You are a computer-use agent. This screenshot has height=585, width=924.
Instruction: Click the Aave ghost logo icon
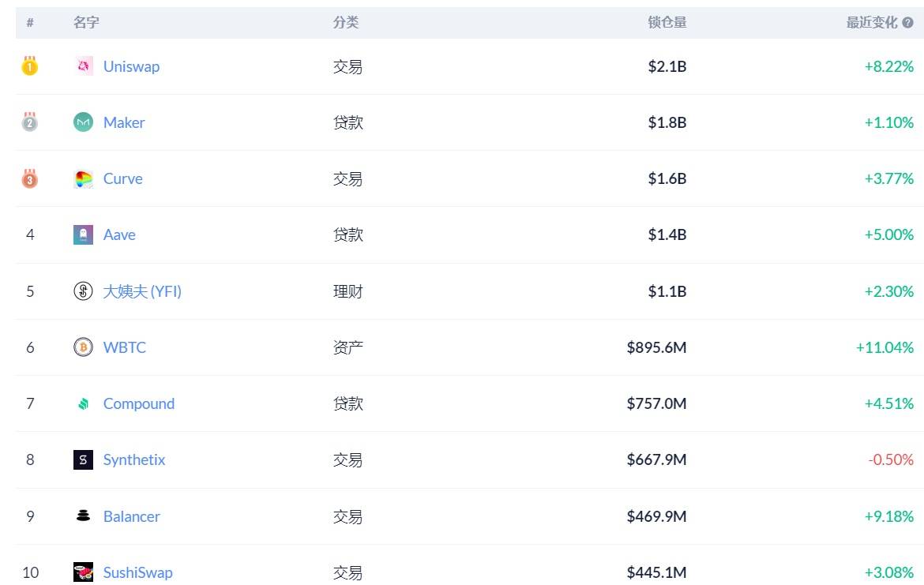coord(83,234)
